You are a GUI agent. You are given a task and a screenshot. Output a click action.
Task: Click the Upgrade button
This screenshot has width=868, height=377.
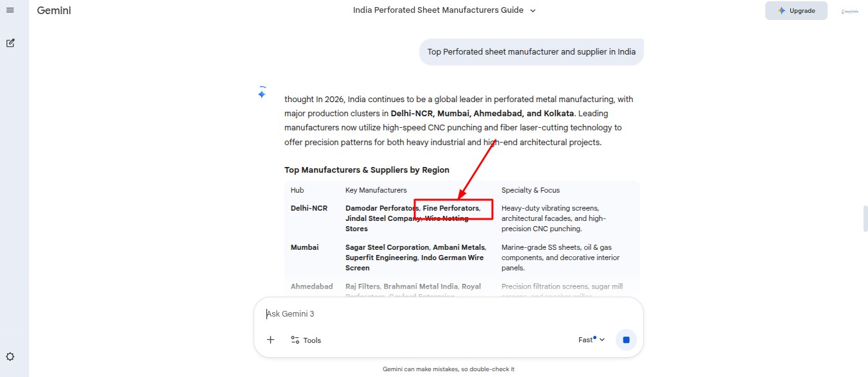coord(795,11)
